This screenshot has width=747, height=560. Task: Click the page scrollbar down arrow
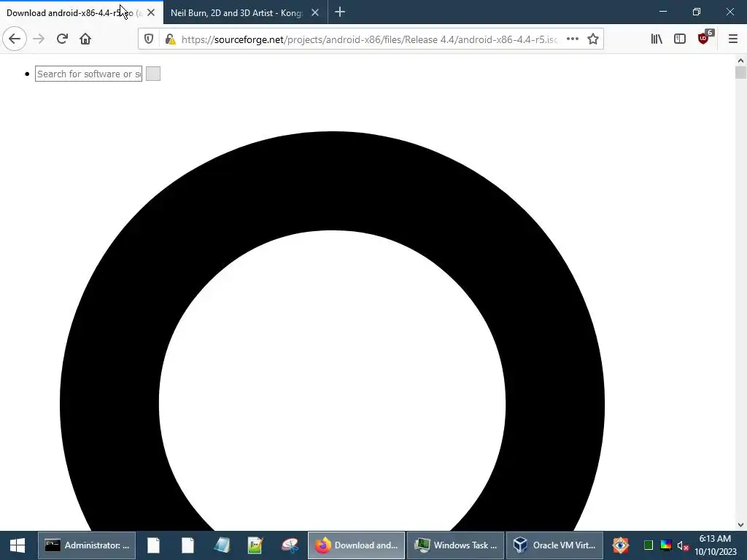pos(740,525)
